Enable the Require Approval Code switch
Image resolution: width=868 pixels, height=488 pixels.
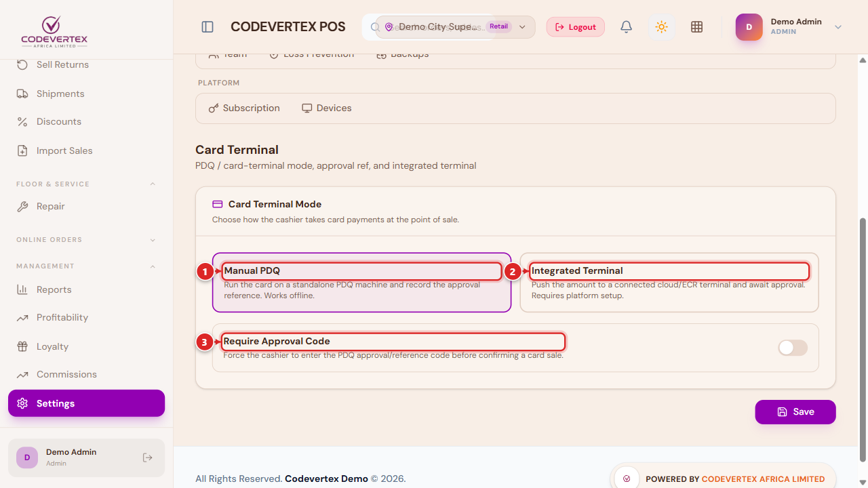793,348
